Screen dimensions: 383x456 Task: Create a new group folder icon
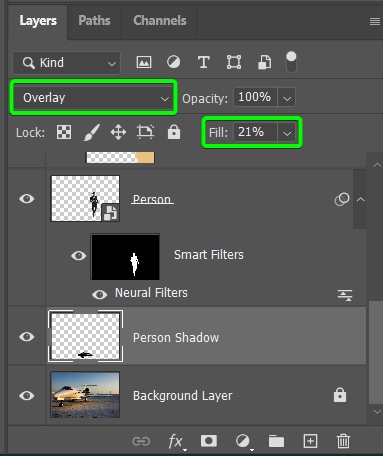276,441
